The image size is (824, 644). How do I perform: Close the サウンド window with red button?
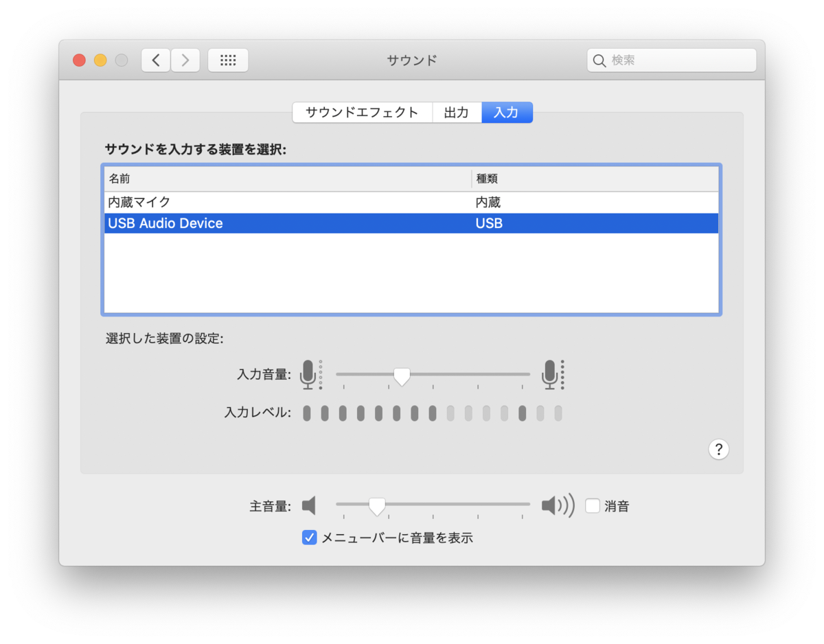pos(80,60)
